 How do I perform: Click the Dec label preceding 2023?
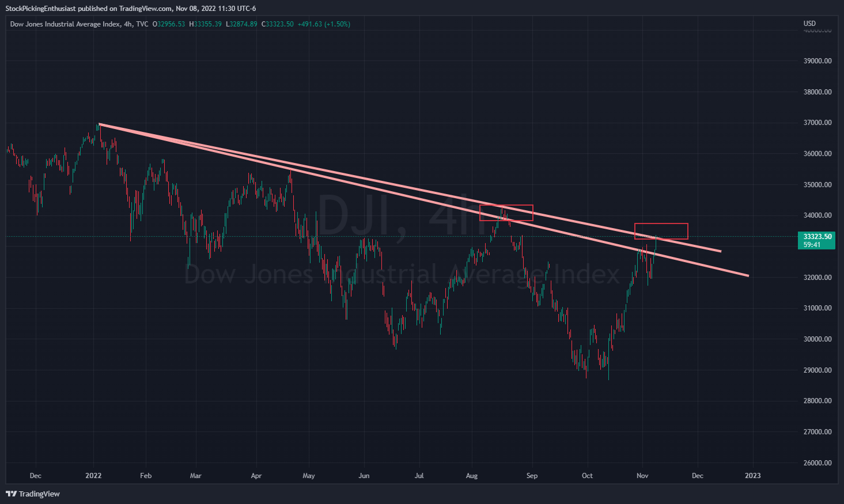pyautogui.click(x=697, y=476)
